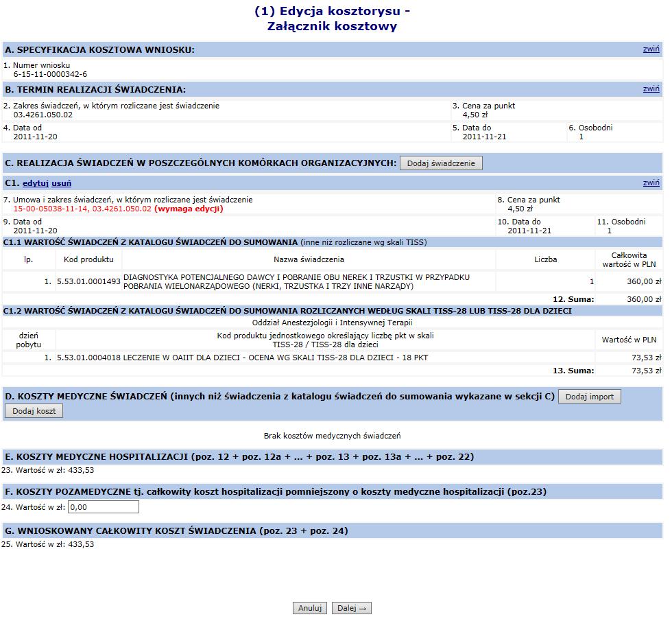Focus the field 24 Wartość w zł input
Viewport: 672px width, 619px height.
[x=104, y=507]
